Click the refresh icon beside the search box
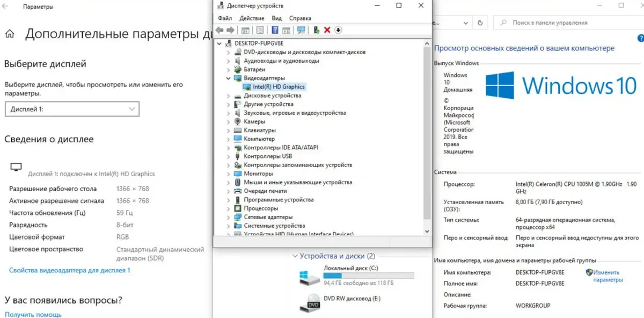644x318 pixels. [481, 23]
